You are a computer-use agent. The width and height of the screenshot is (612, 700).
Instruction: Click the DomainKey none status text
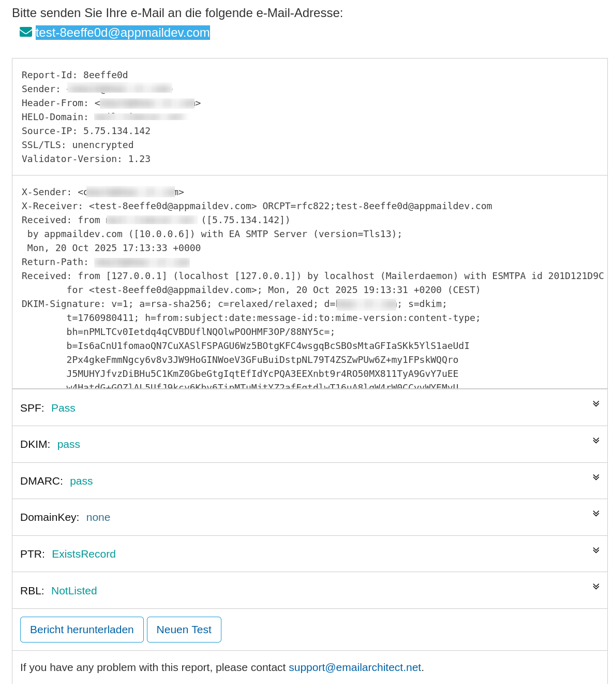98,517
